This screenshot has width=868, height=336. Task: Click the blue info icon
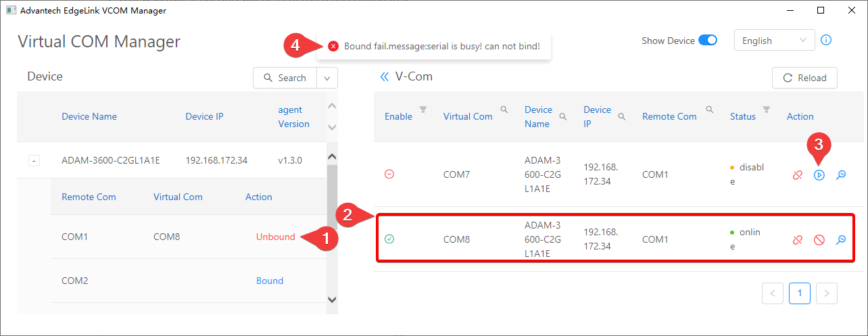click(x=826, y=40)
